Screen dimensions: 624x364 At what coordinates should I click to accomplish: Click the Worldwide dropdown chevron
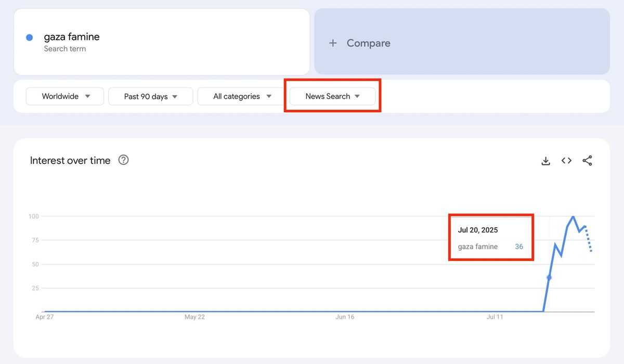tap(88, 96)
